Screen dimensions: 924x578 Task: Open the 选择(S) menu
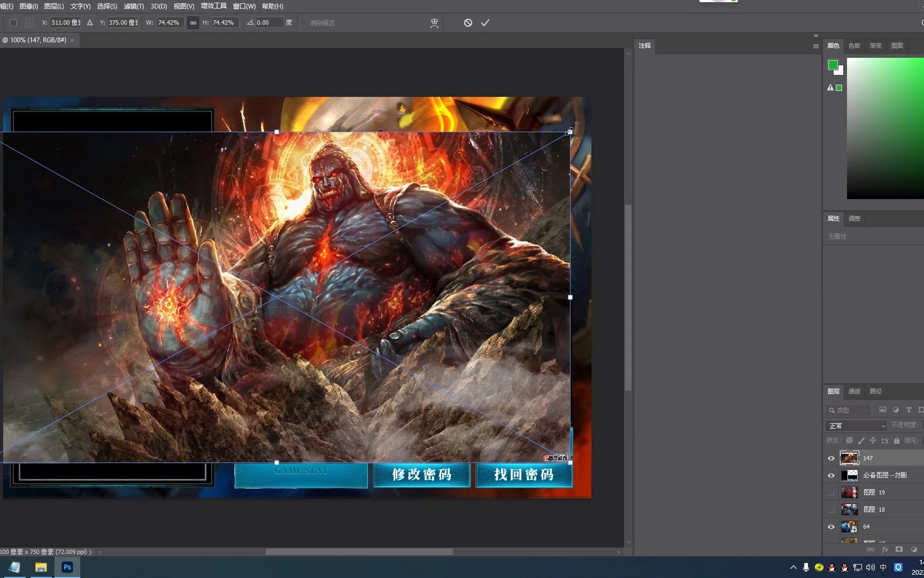(107, 6)
